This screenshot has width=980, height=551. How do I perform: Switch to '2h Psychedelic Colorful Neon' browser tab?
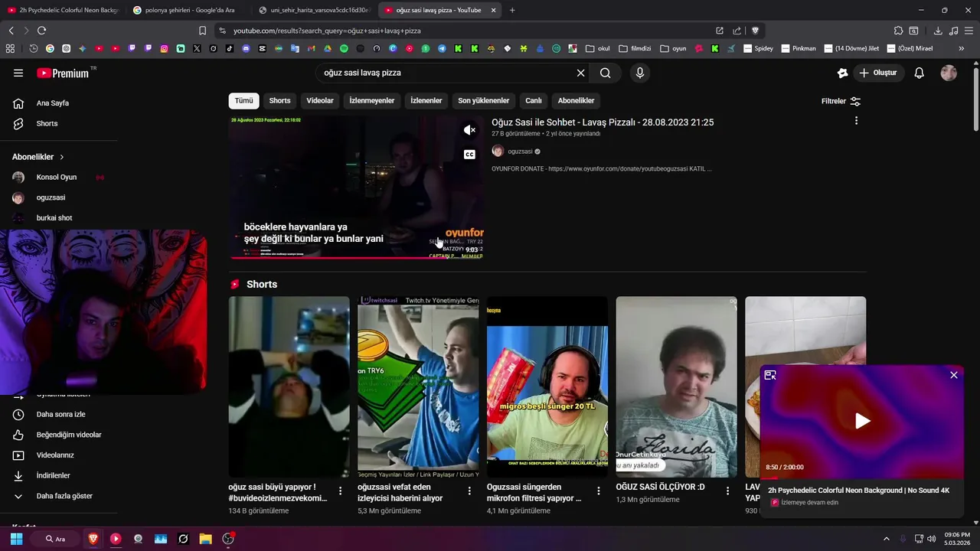click(63, 10)
